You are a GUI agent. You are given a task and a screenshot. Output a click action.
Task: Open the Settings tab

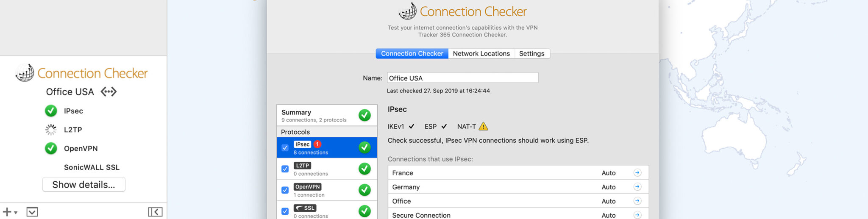(x=531, y=54)
